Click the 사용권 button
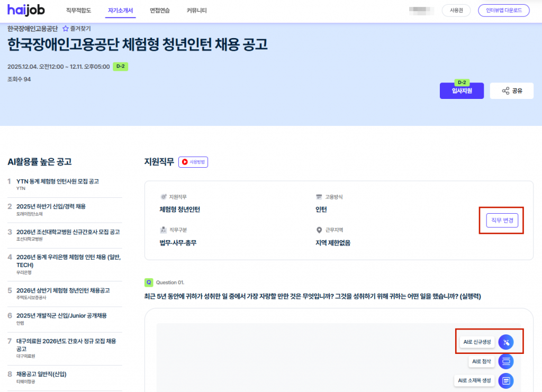542x392 pixels. coord(456,11)
